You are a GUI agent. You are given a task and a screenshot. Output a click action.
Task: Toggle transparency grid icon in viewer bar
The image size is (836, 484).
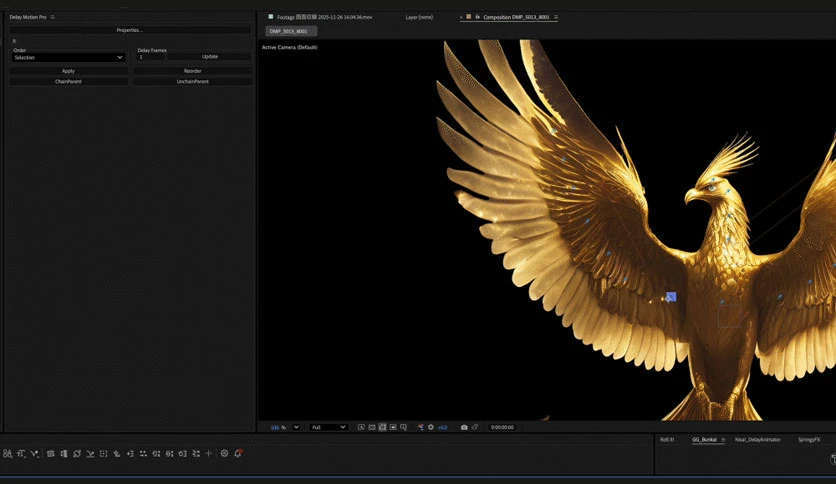[372, 427]
